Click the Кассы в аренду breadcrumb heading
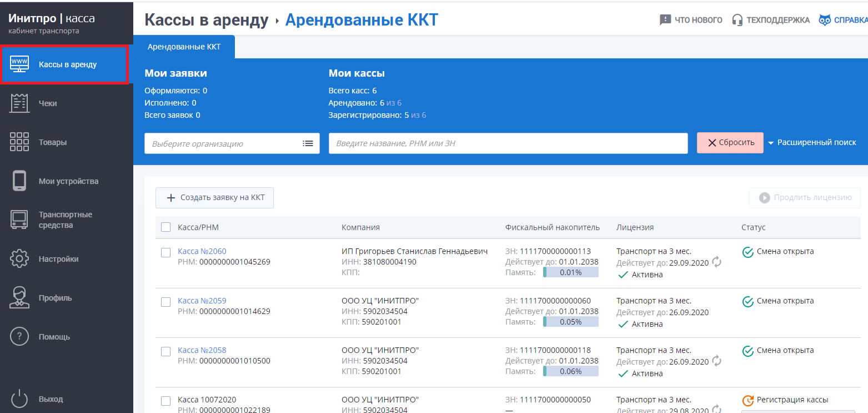This screenshot has width=868, height=413. (207, 20)
